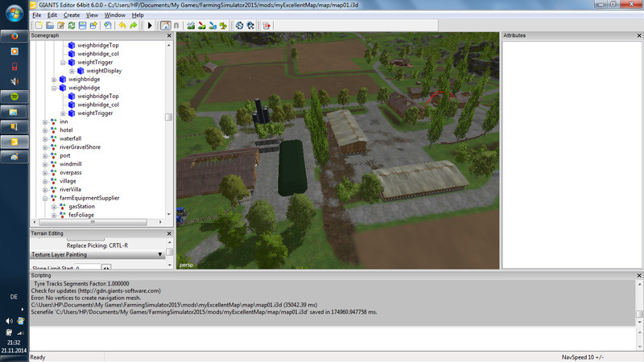Close the Terrain Editing panel
The width and height of the screenshot is (644, 362).
(169, 233)
